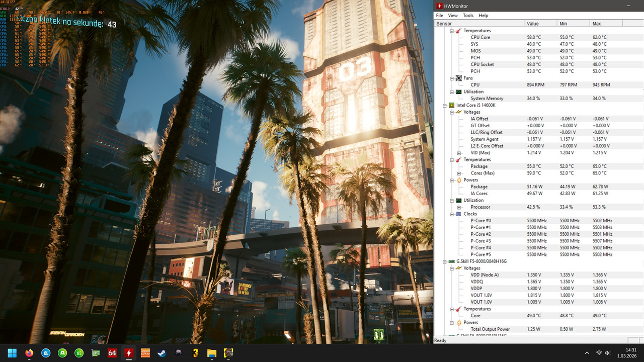Select the P-Core #0 row
Image resolution: width=644 pixels, height=362 pixels.
pos(538,221)
